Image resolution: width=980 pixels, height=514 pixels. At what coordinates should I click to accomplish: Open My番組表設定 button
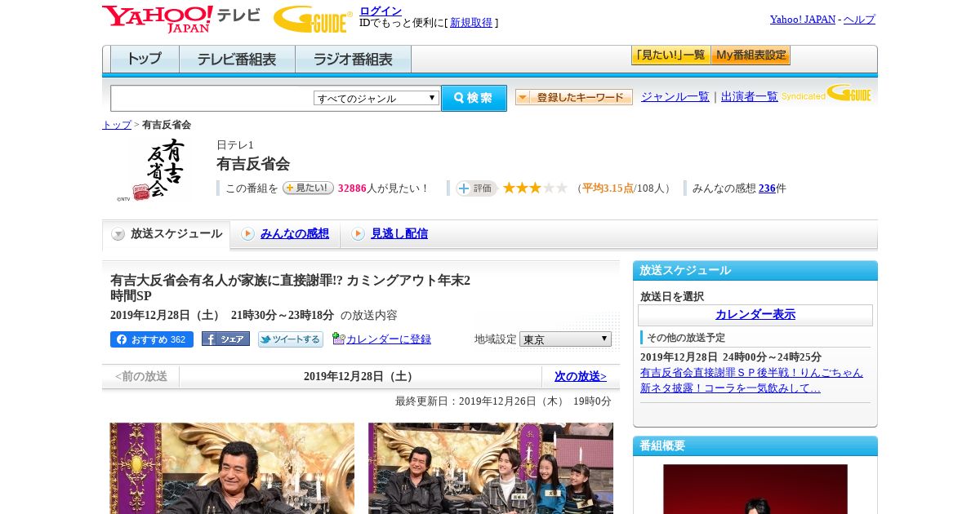point(751,55)
